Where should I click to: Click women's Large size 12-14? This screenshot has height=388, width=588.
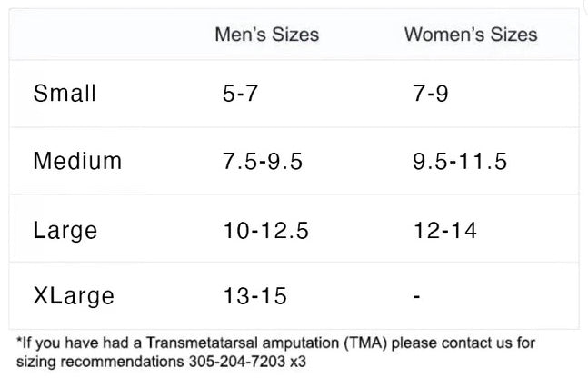[443, 230]
